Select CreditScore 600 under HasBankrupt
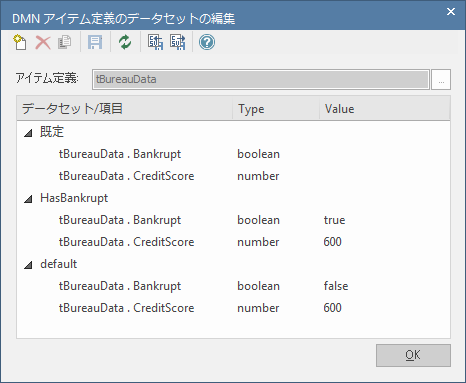The width and height of the screenshot is (466, 383). tap(332, 242)
